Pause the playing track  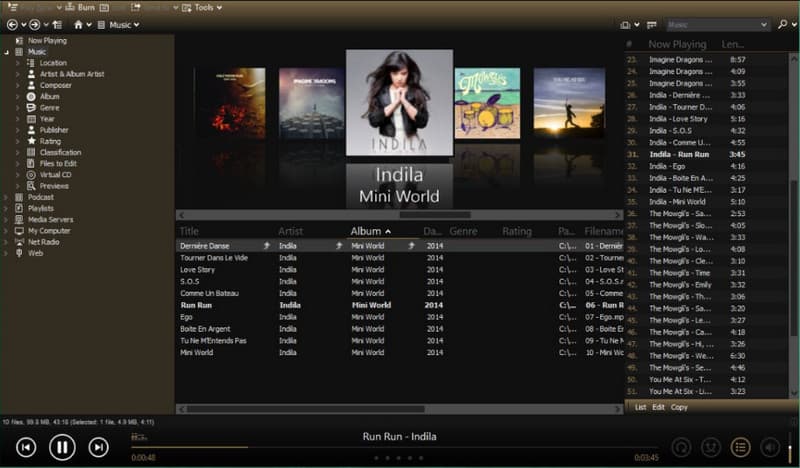click(62, 447)
